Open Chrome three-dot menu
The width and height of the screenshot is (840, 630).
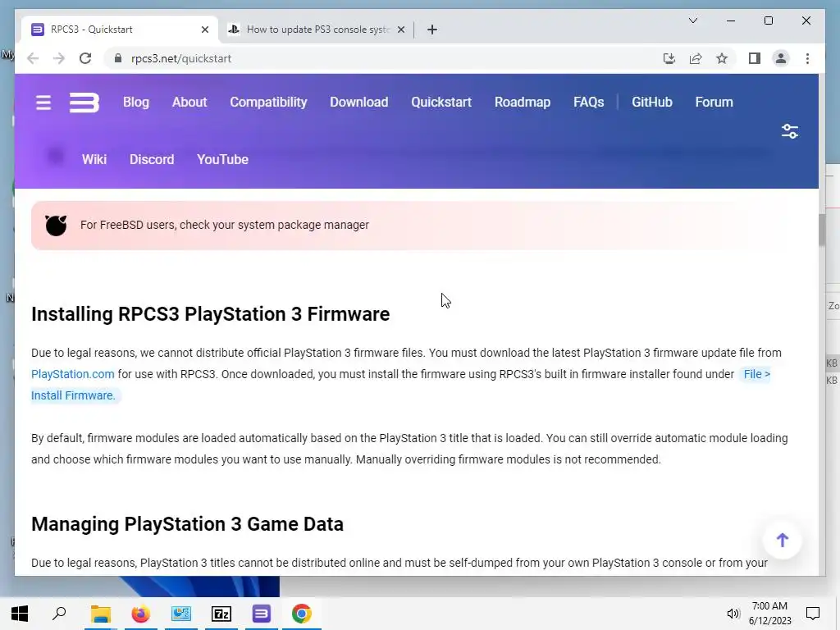pos(807,58)
